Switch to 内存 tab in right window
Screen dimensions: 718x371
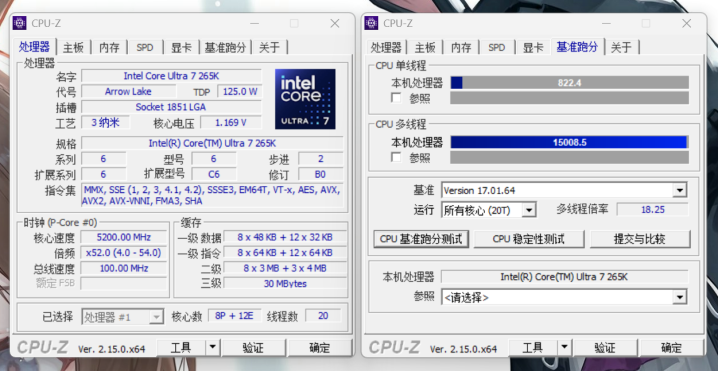point(461,47)
